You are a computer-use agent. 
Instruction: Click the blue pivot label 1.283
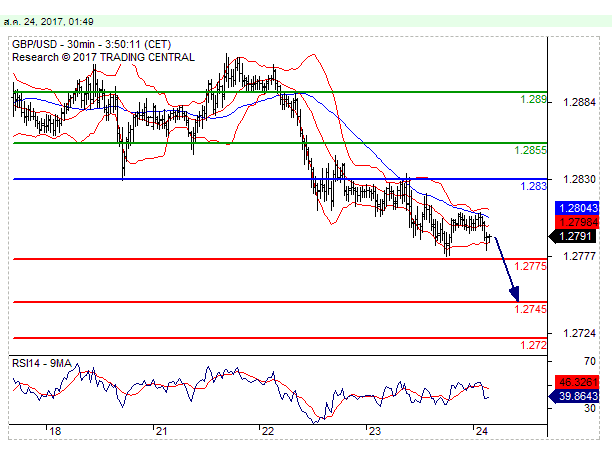click(x=533, y=186)
